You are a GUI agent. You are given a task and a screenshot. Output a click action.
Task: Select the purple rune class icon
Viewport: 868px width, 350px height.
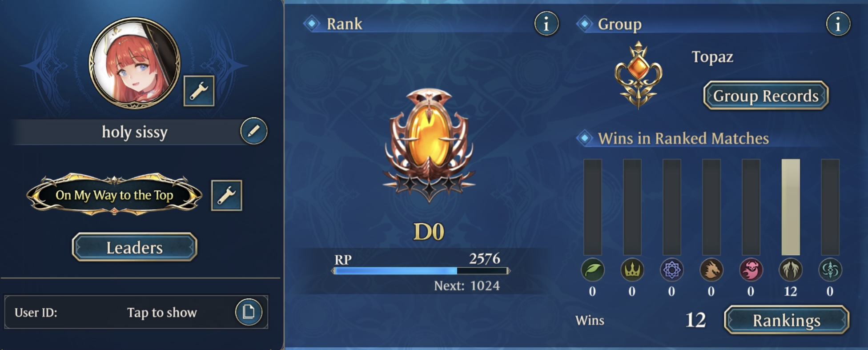pos(671,270)
